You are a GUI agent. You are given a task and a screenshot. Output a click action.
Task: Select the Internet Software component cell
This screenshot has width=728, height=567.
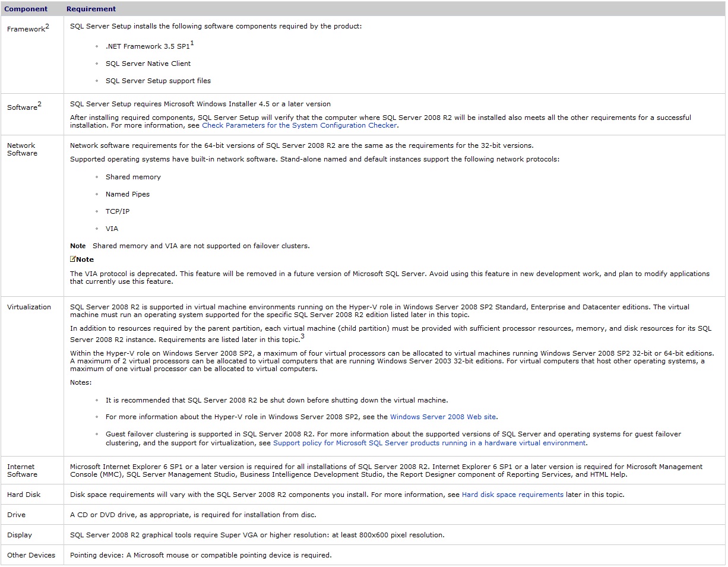tap(33, 471)
